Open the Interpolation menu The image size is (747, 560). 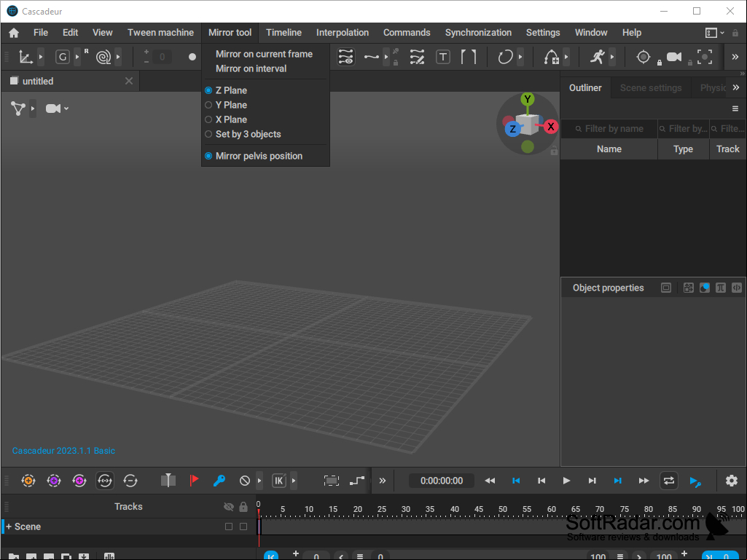(342, 33)
